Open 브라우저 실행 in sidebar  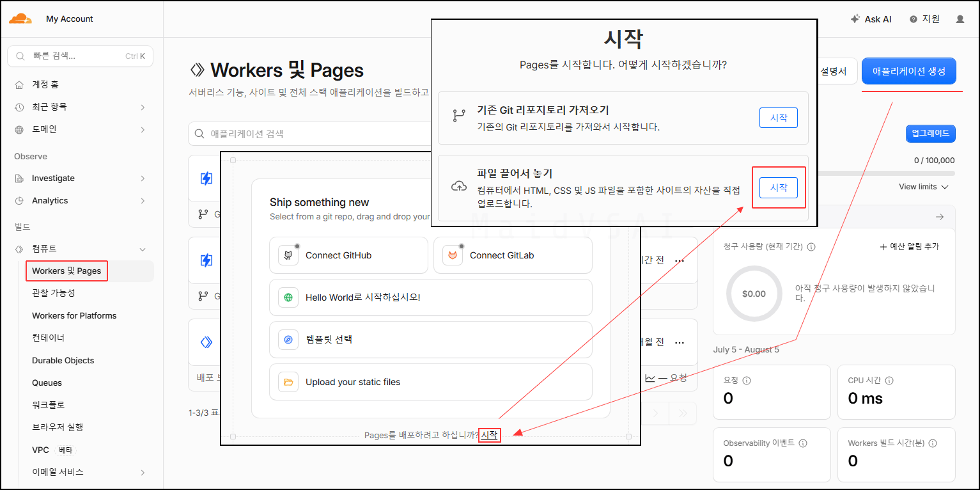coord(58,427)
